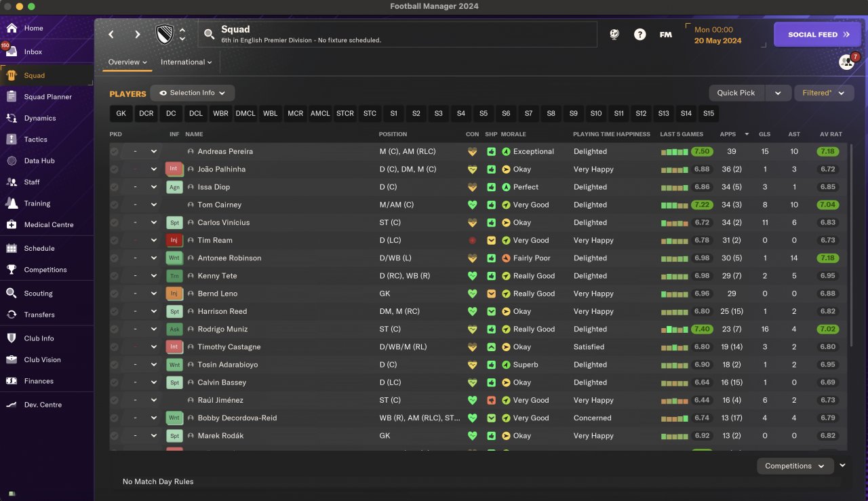Sort by the AV RAT column header

tap(831, 134)
